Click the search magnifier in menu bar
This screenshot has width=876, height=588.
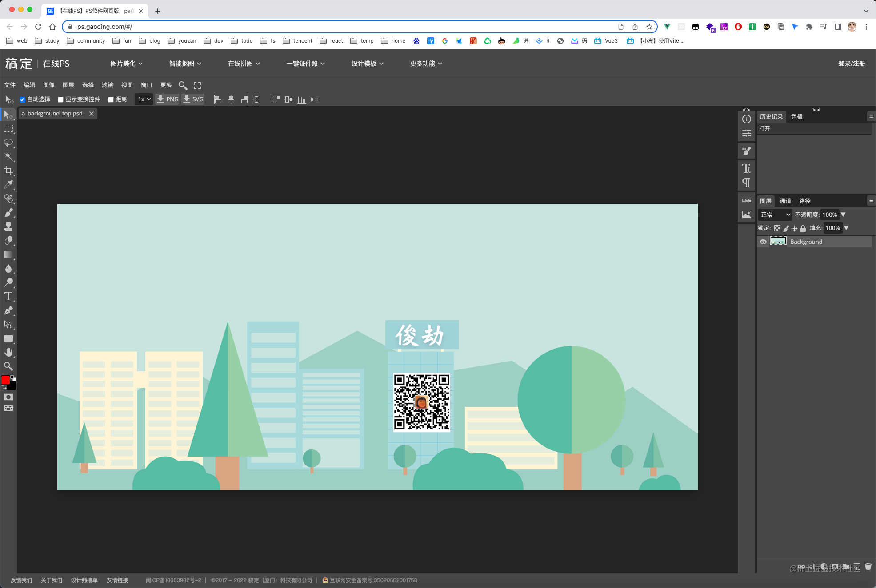tap(183, 85)
